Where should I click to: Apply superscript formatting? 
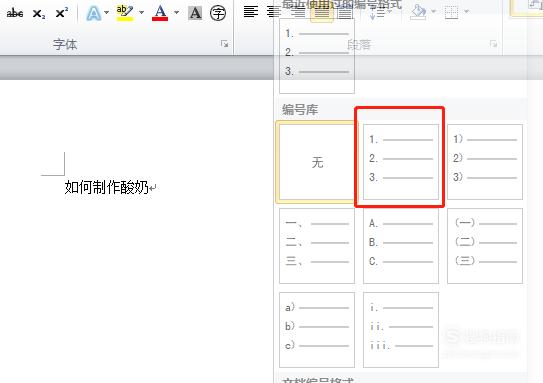[x=62, y=13]
